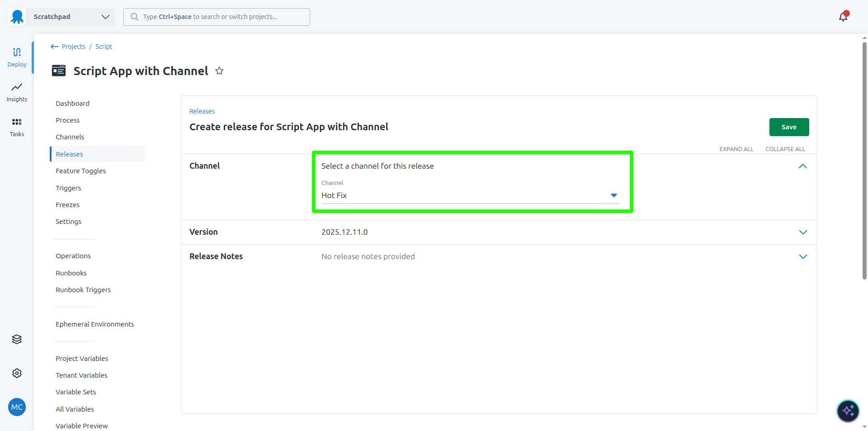Open the configuration gear icon
Image resolution: width=868 pixels, height=431 pixels.
[17, 373]
